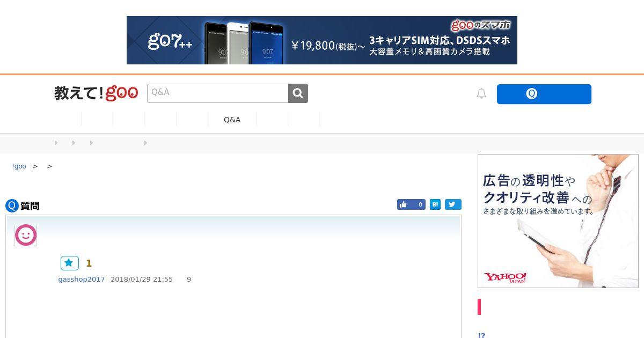
Task: Click the star favorite button
Action: point(70,263)
